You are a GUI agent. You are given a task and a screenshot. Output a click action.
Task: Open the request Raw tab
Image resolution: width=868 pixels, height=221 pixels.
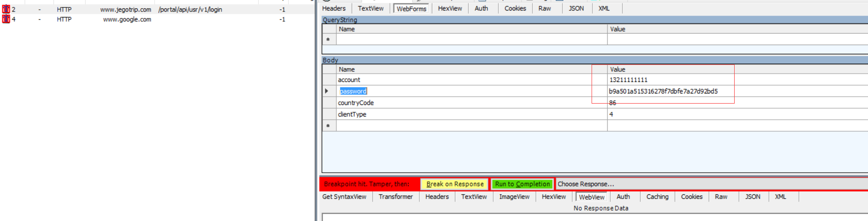click(545, 8)
